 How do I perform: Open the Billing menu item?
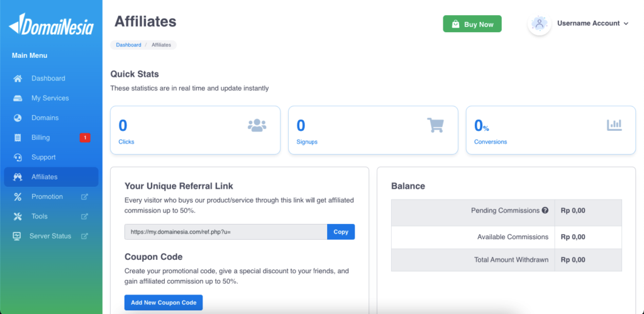(x=52, y=138)
